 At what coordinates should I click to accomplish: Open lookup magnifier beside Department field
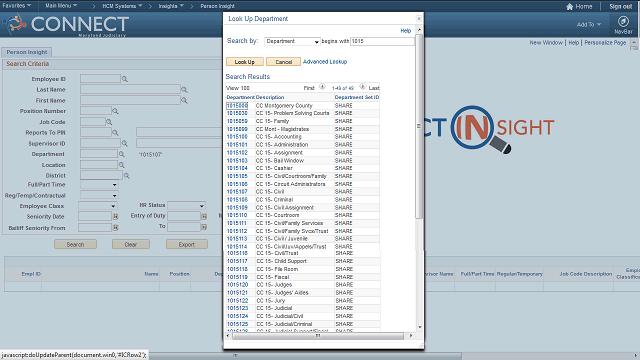click(121, 154)
